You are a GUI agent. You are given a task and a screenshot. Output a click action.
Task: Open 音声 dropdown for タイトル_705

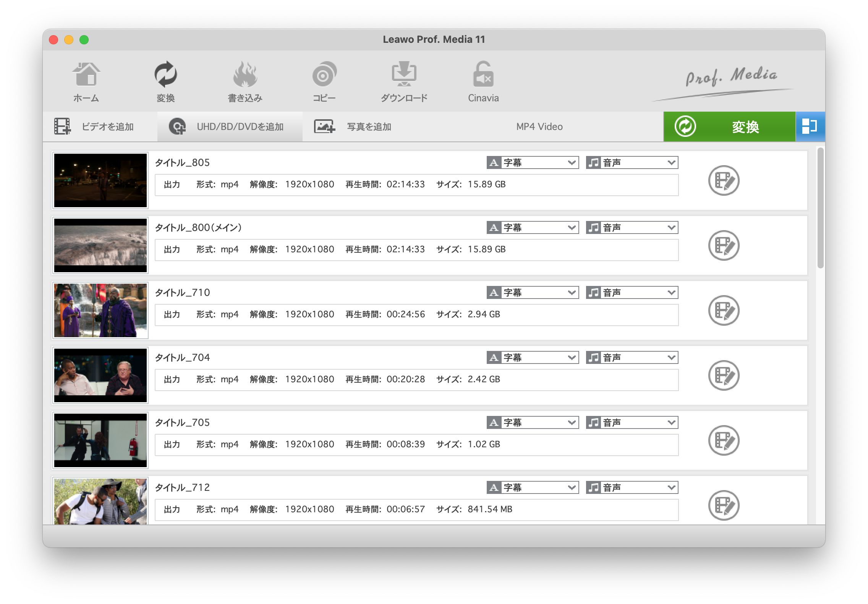[632, 422]
